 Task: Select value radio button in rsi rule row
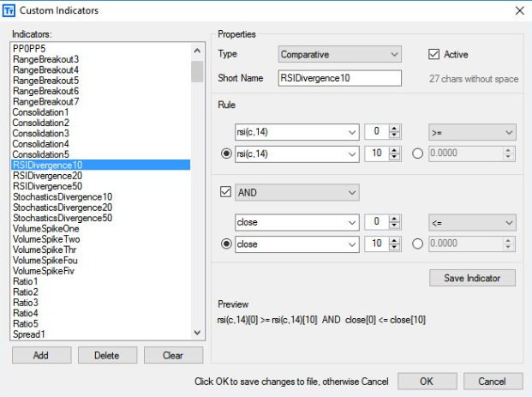click(417, 153)
